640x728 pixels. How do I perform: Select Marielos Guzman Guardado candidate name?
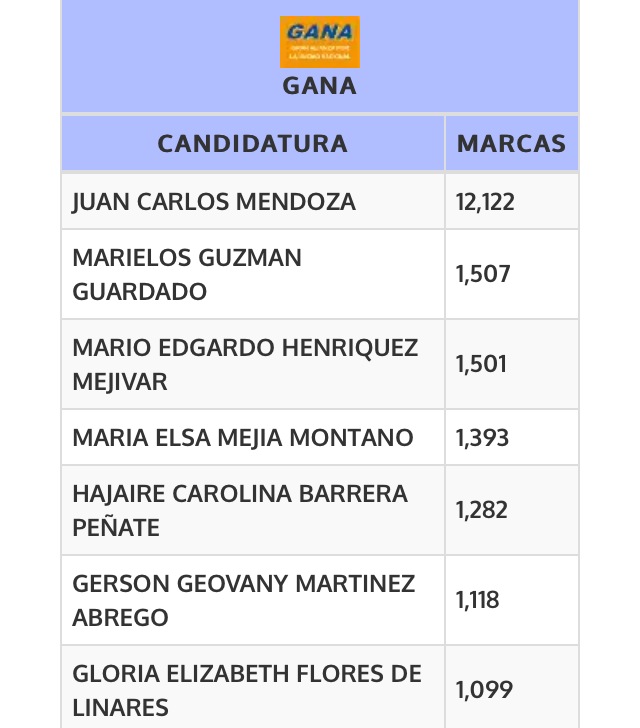[x=187, y=274]
